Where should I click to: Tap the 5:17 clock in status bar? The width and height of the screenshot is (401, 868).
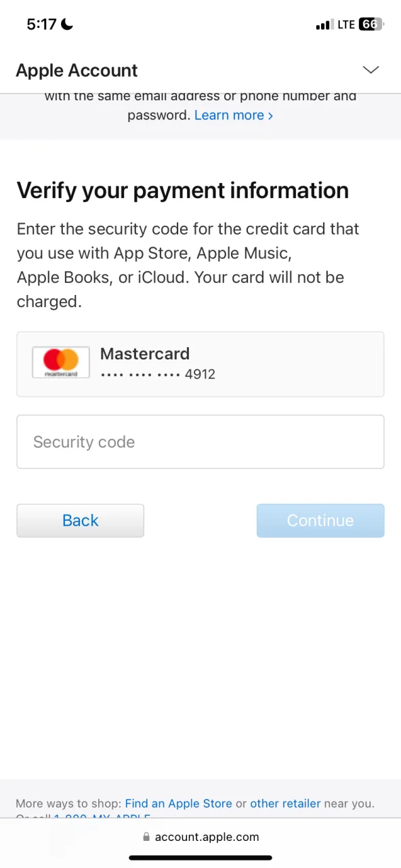pyautogui.click(x=41, y=24)
